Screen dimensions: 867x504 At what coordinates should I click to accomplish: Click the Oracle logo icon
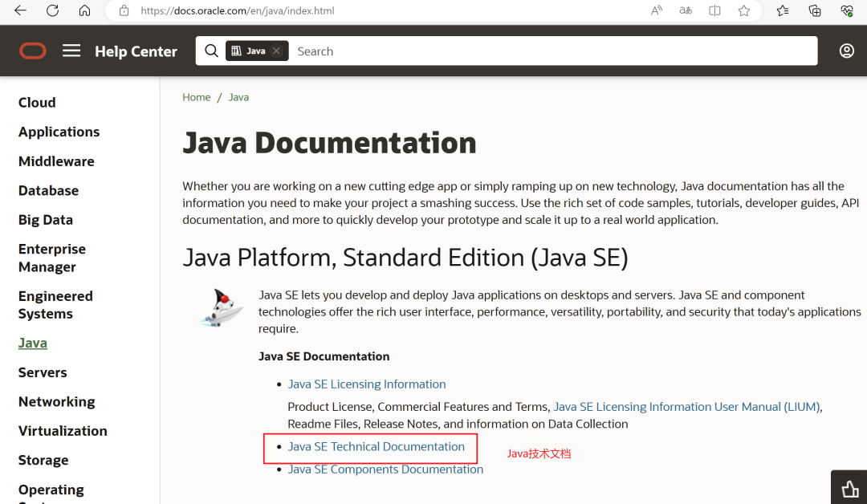(33, 51)
